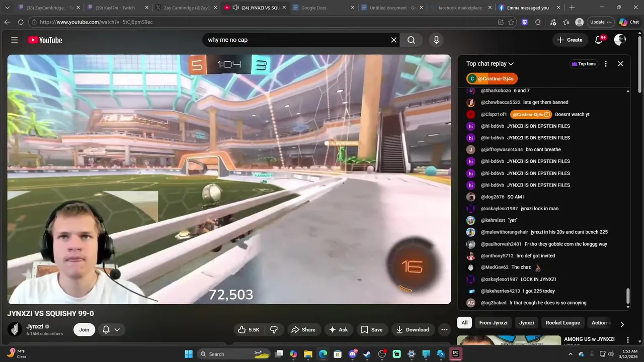Click the browser address bar URL
The image size is (644, 362).
(x=96, y=22)
